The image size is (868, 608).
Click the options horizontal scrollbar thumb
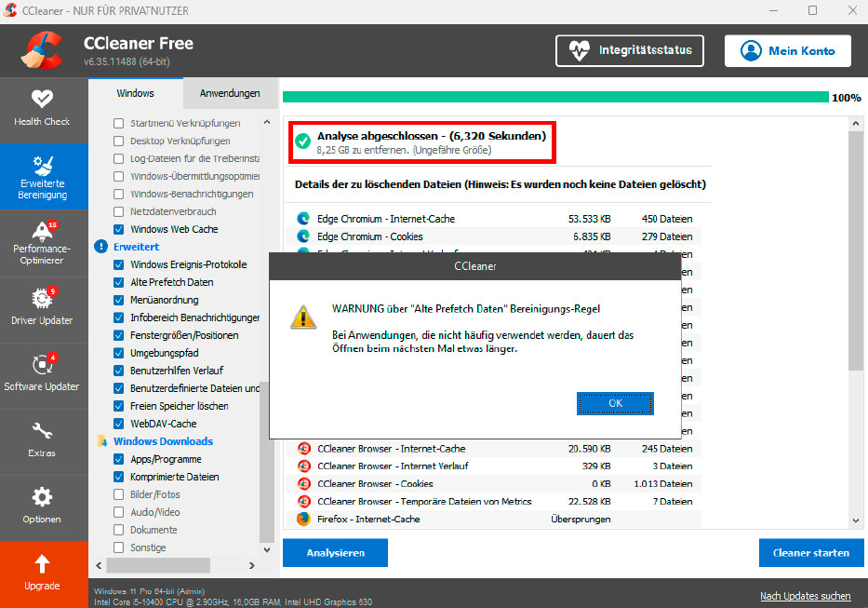click(158, 565)
